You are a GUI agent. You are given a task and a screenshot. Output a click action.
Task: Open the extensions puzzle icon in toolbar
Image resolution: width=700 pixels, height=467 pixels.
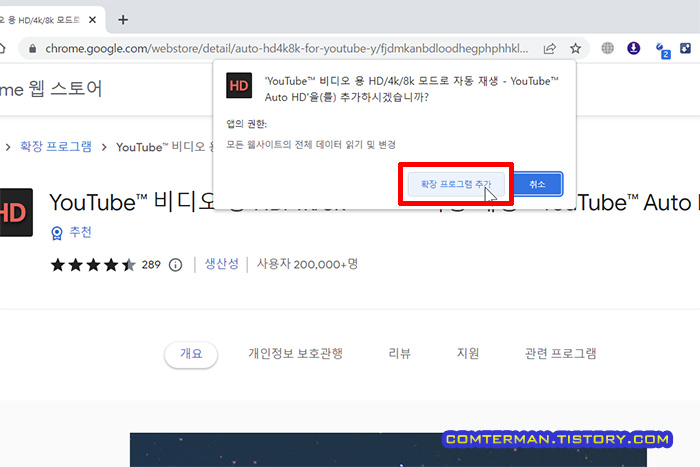686,48
